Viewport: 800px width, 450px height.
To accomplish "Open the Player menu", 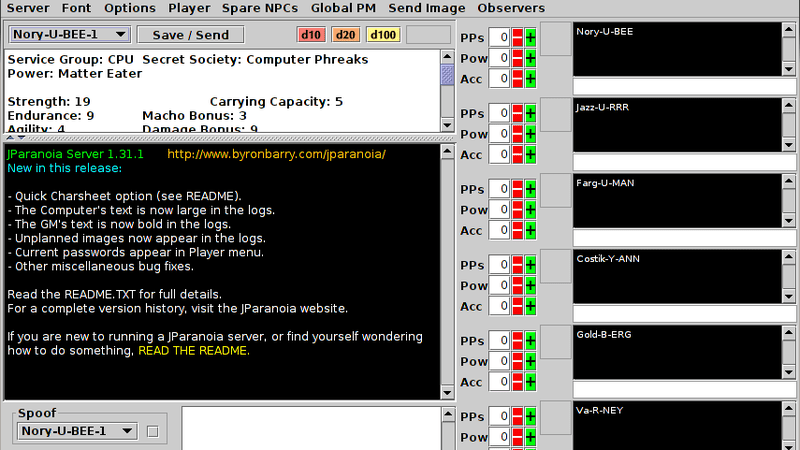I will point(189,8).
